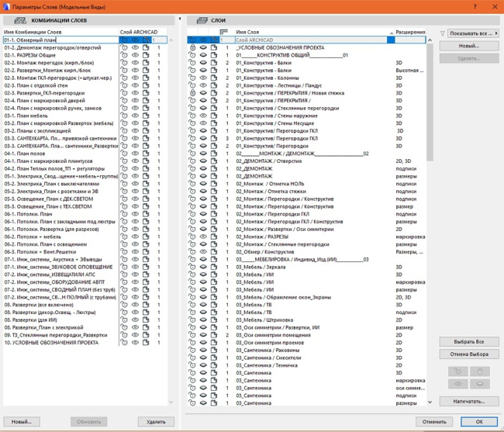The width and height of the screenshot is (504, 432).
Task: Click the scroll-down arrow of layers list
Action: click(x=430, y=403)
